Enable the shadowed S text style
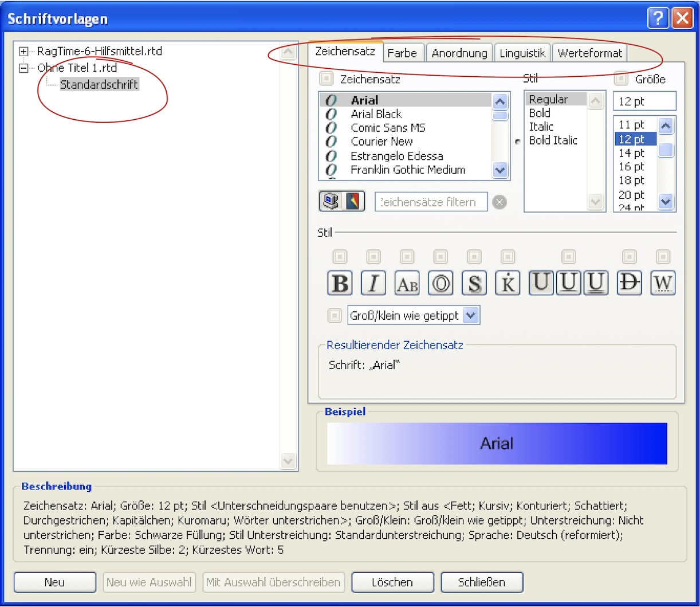 (x=474, y=283)
